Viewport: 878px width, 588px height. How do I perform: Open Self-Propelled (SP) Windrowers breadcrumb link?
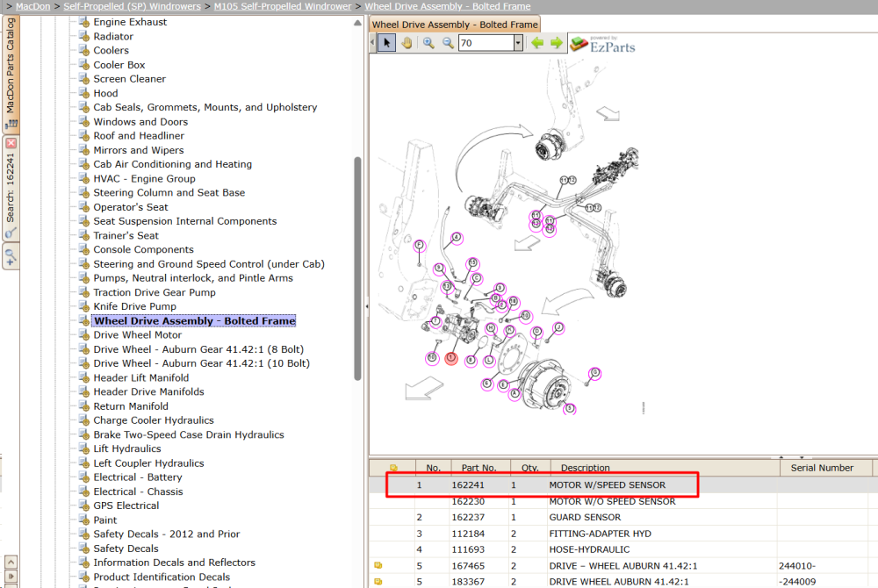click(133, 6)
